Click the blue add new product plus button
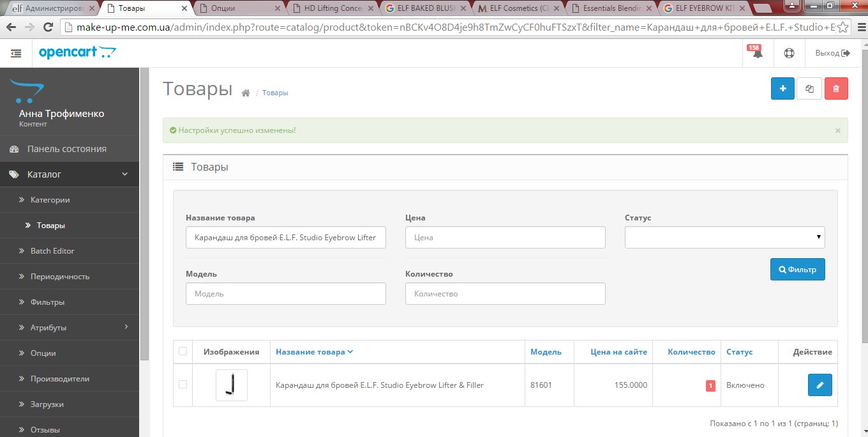 point(782,89)
